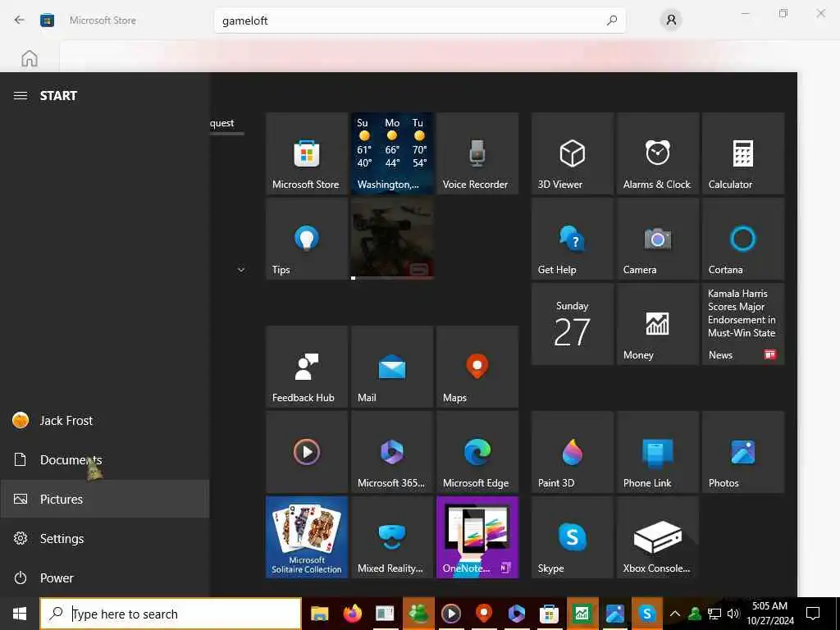Open Maps pin icon on the taskbar
The image size is (840, 630).
tap(484, 614)
